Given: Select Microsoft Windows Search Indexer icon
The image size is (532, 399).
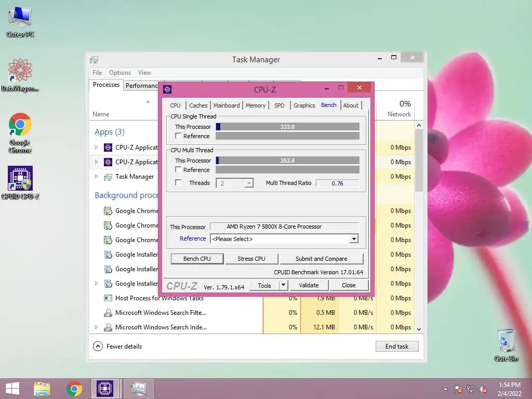Looking at the screenshot, I should 108,327.
